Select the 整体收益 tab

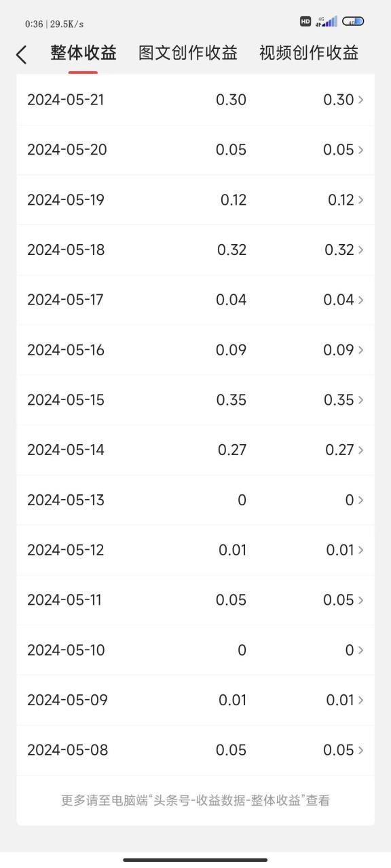click(83, 53)
